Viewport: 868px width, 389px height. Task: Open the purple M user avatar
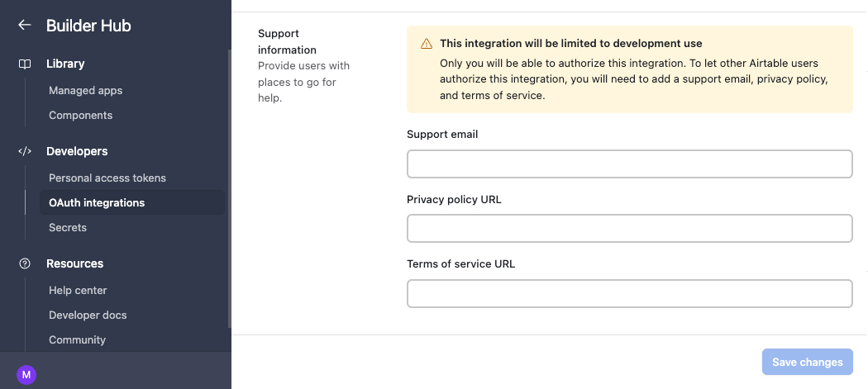coord(26,375)
